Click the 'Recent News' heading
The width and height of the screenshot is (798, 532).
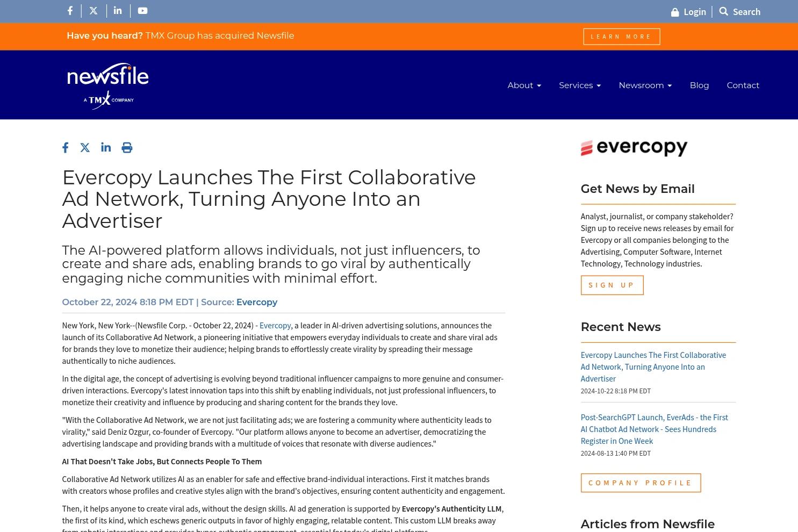pos(621,327)
